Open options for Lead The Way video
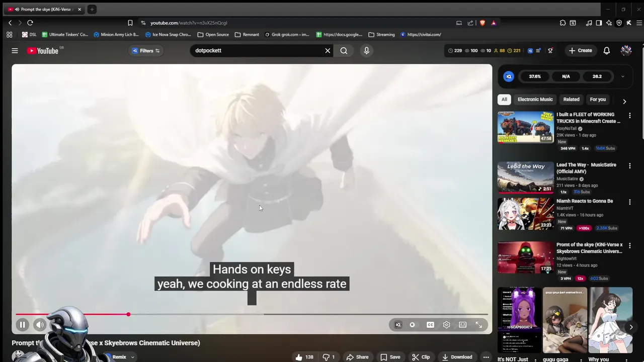Image resolution: width=644 pixels, height=362 pixels. click(x=629, y=165)
